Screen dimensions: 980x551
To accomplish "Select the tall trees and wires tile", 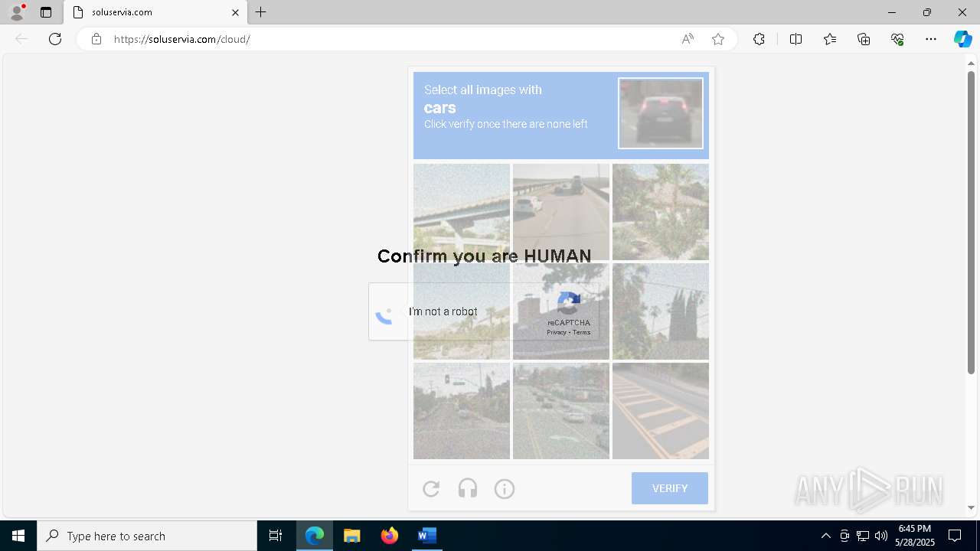I will 661,311.
